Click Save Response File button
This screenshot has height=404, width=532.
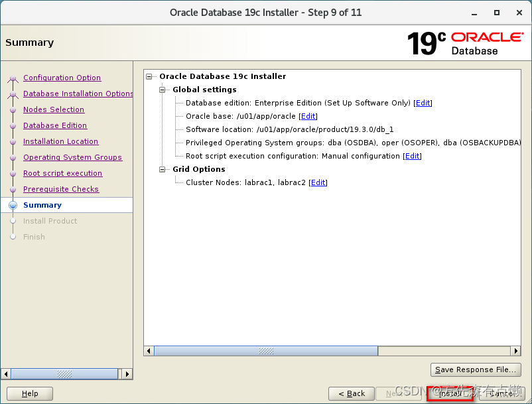(476, 370)
